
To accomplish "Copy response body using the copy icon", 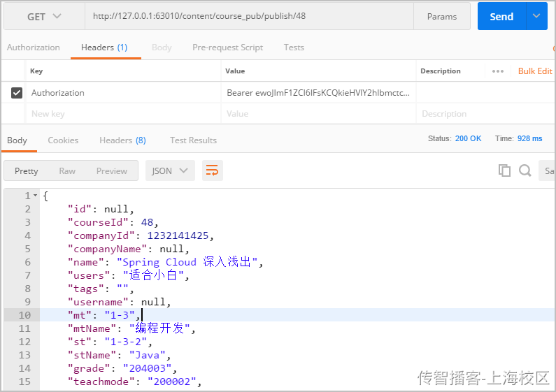I will [504, 170].
